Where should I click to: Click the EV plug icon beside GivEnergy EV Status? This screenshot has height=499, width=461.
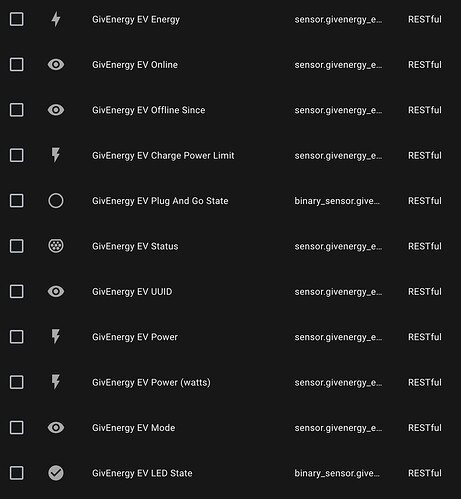(x=56, y=246)
